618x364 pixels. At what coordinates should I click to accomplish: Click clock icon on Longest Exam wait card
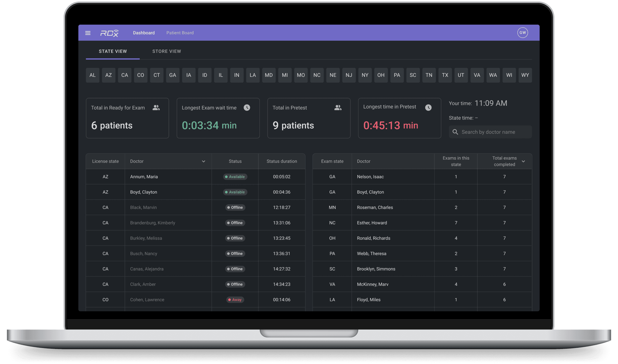(x=247, y=108)
